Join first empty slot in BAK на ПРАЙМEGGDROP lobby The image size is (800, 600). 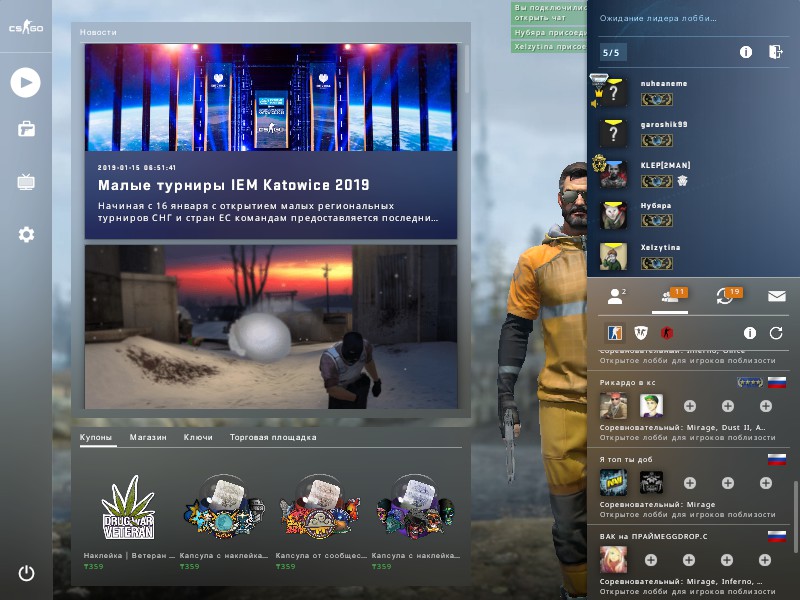pyautogui.click(x=651, y=560)
